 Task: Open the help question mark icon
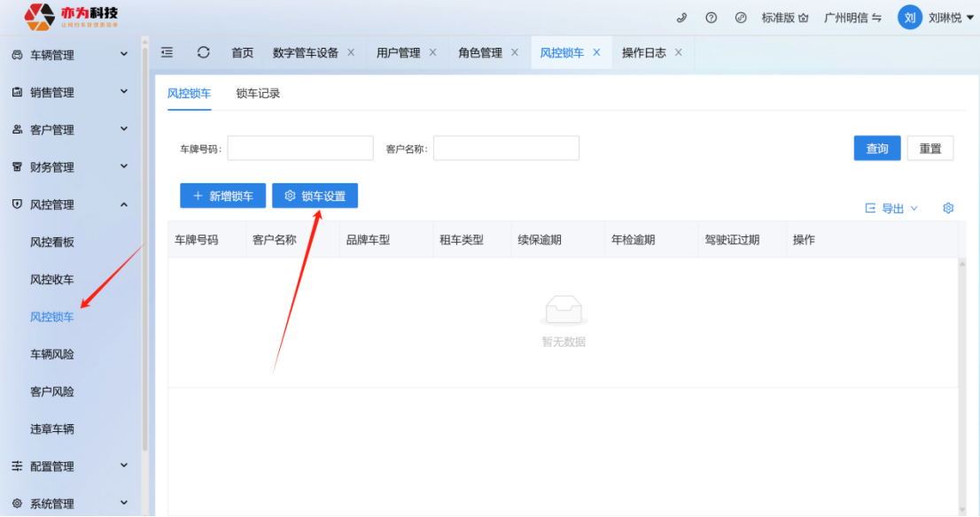coord(711,18)
